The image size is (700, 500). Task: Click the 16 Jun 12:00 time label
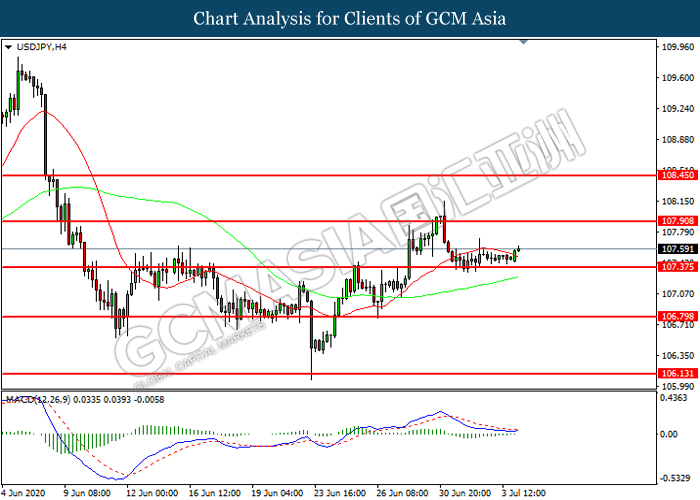215,493
